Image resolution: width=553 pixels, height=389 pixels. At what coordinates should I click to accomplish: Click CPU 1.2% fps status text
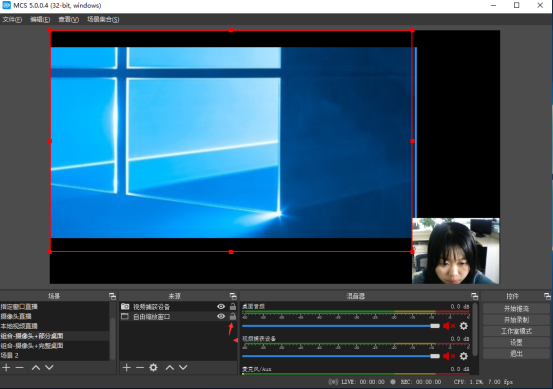tap(483, 382)
